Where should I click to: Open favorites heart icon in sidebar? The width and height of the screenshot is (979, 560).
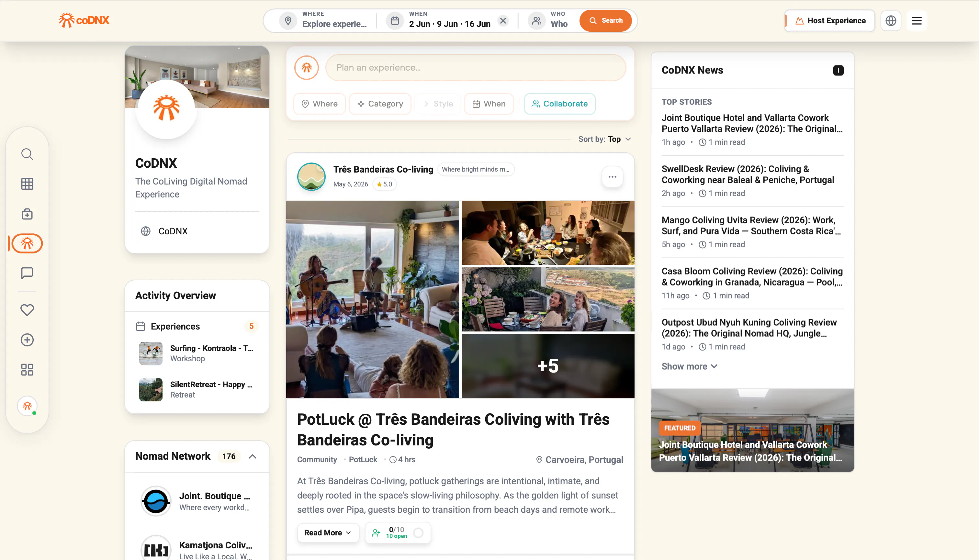pos(27,310)
